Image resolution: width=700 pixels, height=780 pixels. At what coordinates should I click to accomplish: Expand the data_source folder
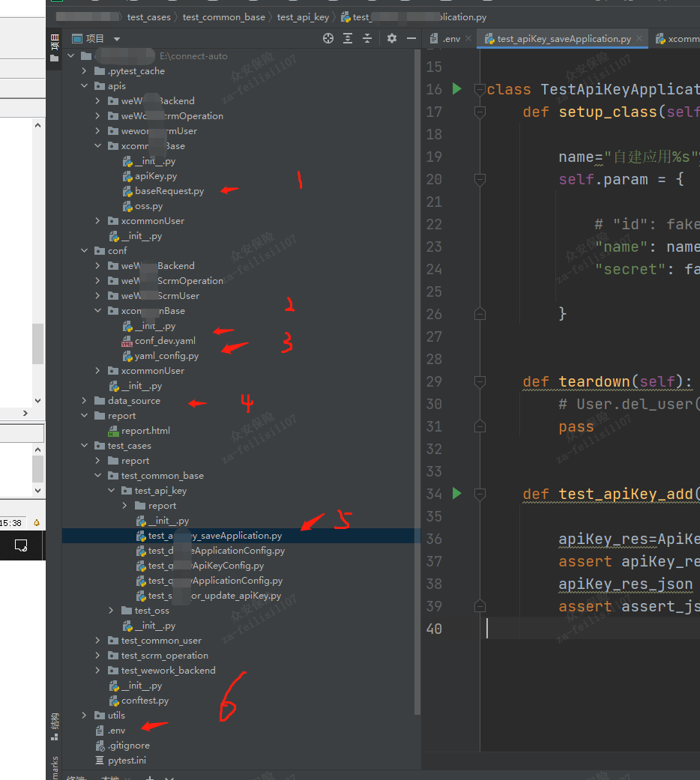click(84, 400)
